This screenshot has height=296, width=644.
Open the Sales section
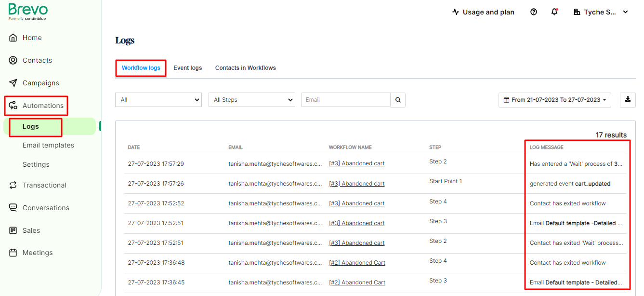[x=31, y=230]
